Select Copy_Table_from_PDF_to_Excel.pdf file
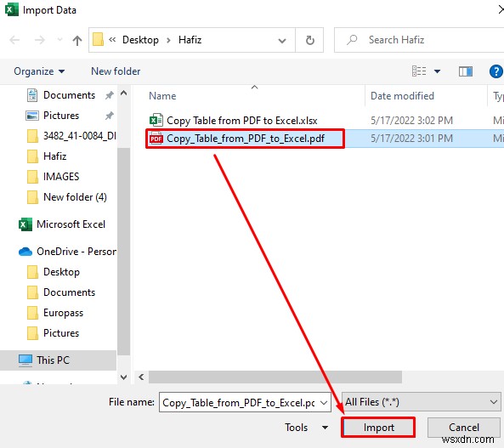504x448 pixels. click(246, 139)
